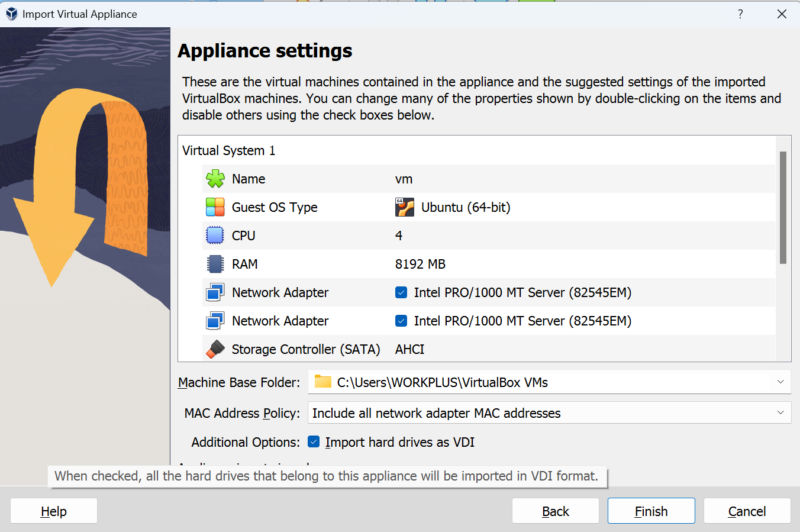
Task: Click the CPU chip icon
Action: 215,236
